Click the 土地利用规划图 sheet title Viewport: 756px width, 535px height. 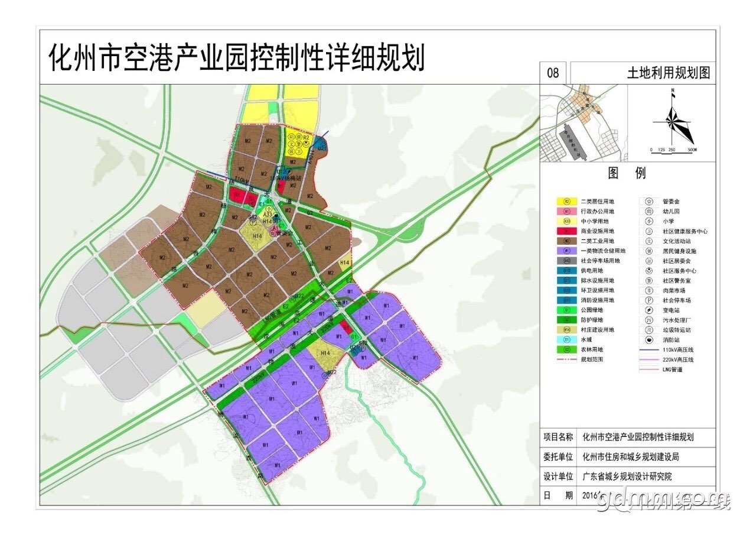(x=668, y=73)
